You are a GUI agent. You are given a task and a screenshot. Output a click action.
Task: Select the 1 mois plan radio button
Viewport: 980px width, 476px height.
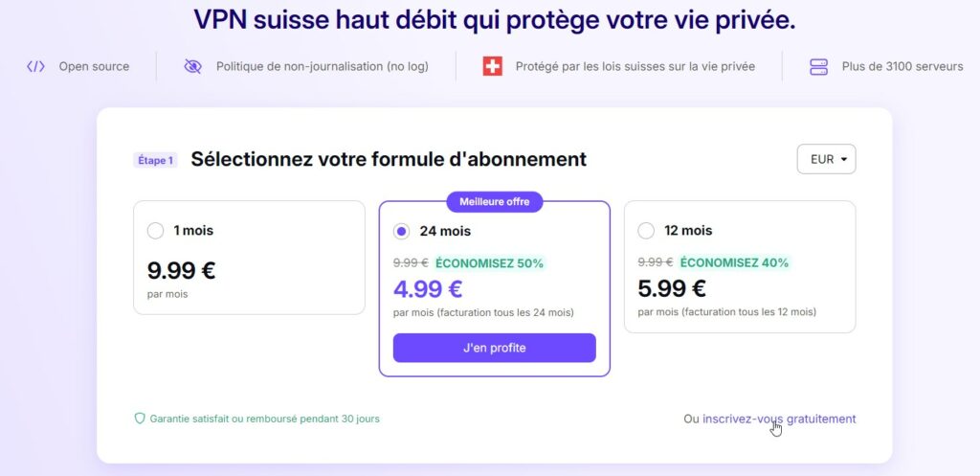click(156, 231)
